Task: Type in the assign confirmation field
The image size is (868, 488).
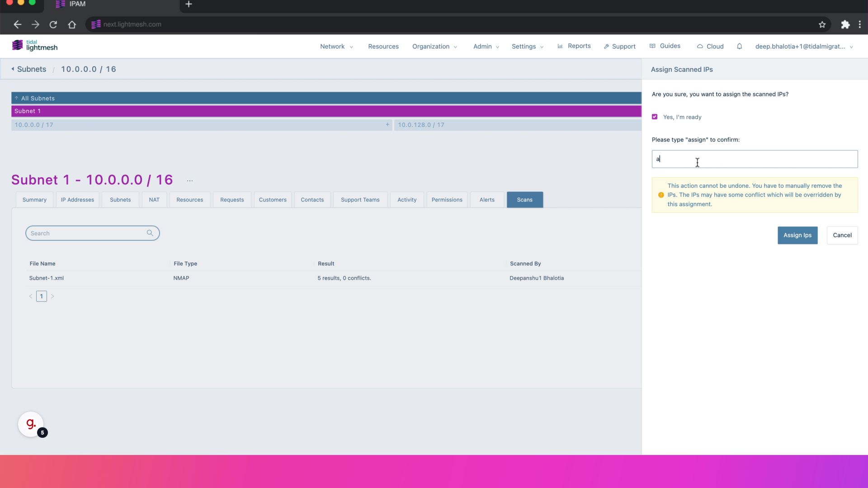Action: coord(754,159)
